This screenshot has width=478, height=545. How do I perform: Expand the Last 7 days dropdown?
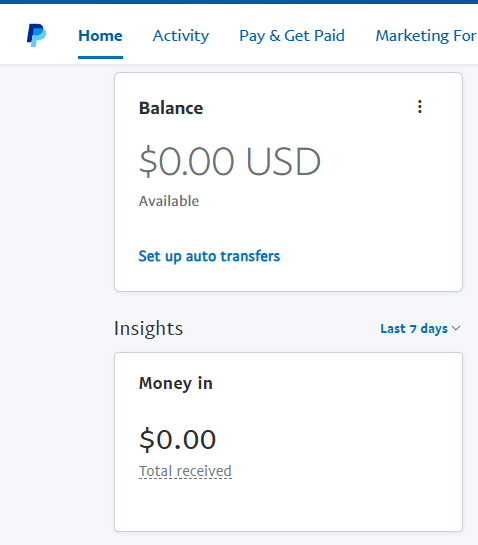click(420, 328)
